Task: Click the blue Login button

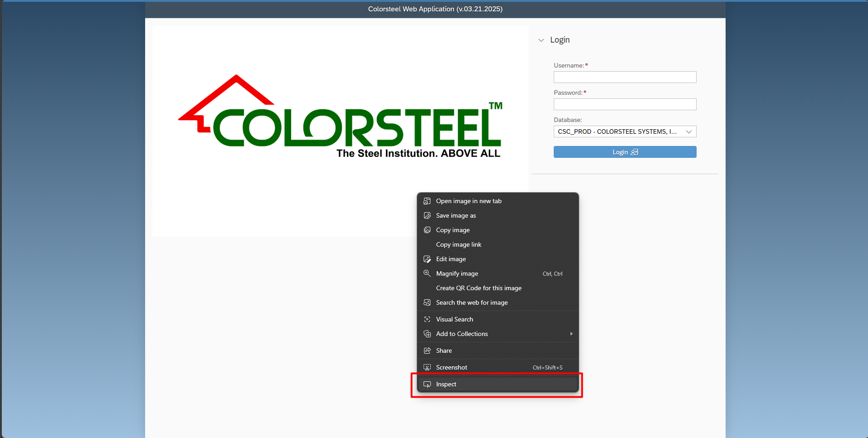Action: pyautogui.click(x=625, y=152)
